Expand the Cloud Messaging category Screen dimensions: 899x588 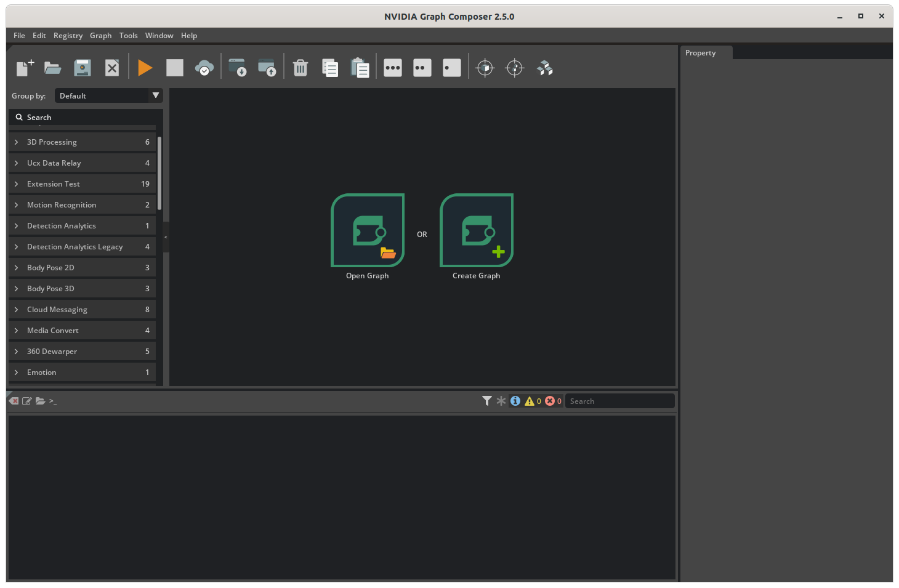point(83,310)
